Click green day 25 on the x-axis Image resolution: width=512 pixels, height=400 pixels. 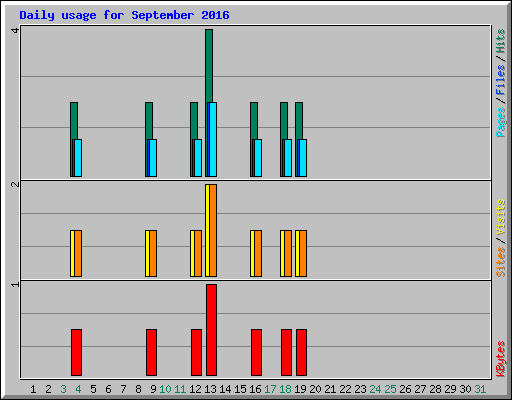[390, 389]
